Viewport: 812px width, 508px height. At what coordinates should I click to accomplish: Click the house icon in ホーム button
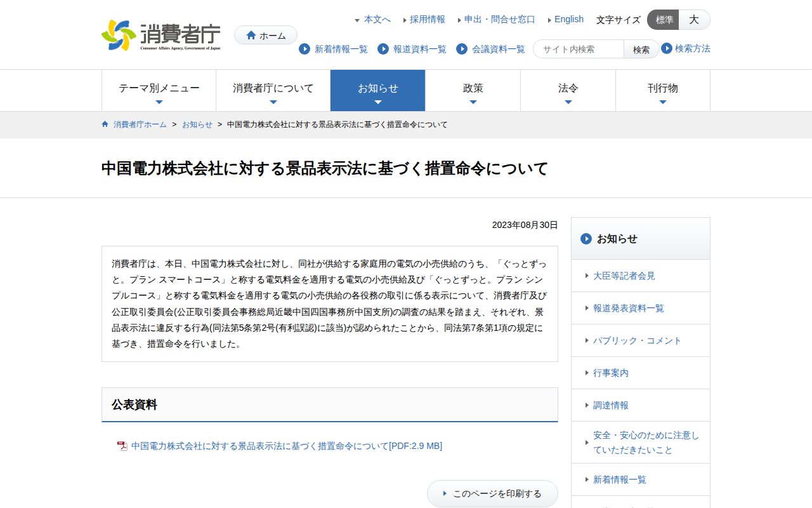click(x=251, y=36)
